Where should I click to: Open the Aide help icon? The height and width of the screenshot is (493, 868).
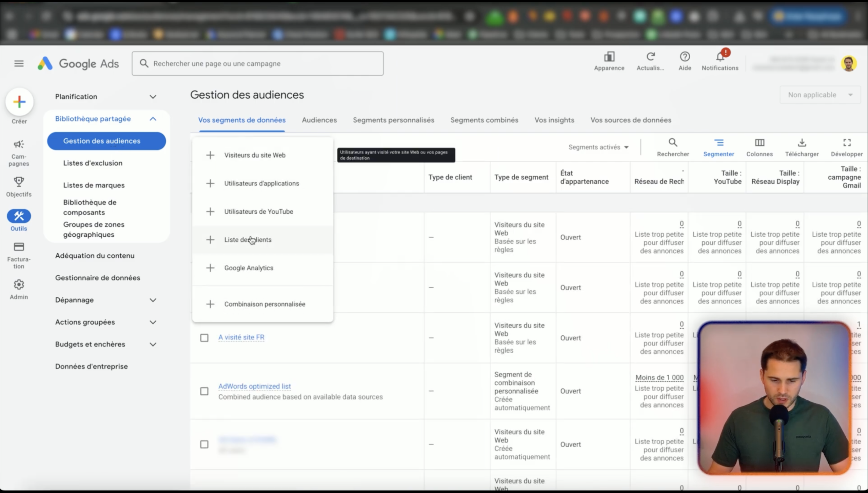click(x=685, y=57)
